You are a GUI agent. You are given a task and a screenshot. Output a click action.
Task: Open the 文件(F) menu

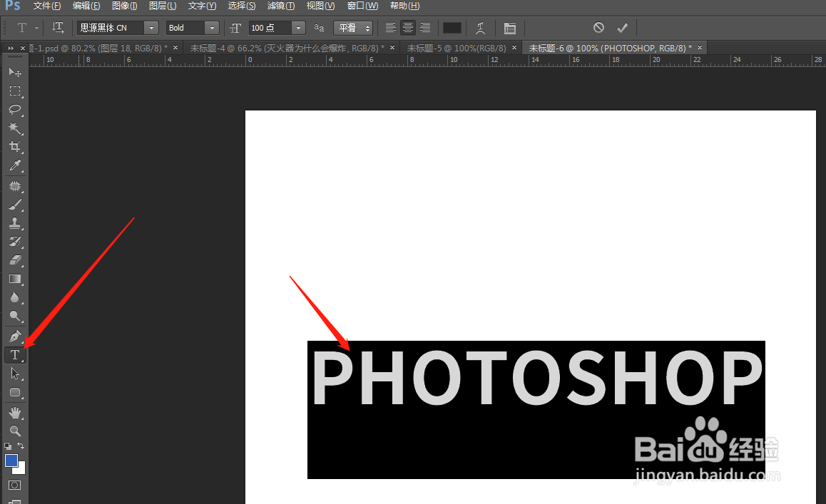click(47, 6)
